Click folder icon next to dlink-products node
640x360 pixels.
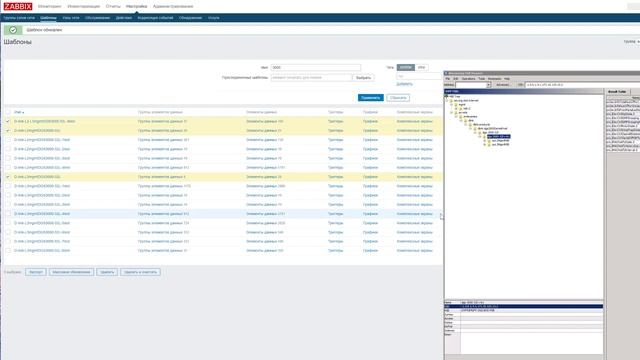click(470, 124)
